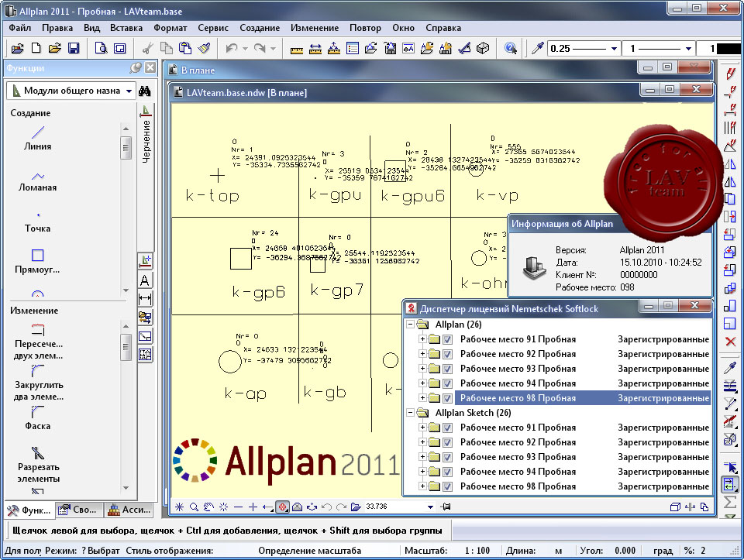This screenshot has height=560, width=744.
Task: Click the Undo arrow icon
Action: click(x=232, y=48)
